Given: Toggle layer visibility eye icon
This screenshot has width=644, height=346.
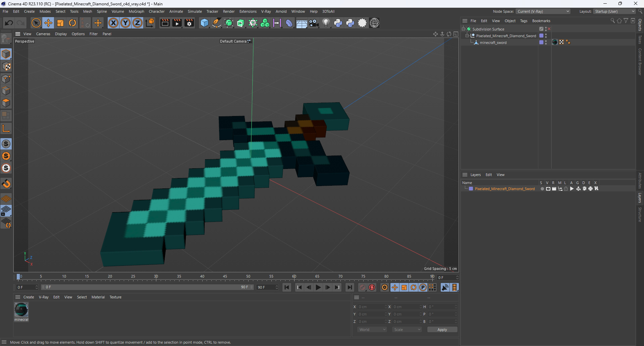Looking at the screenshot, I should click(548, 189).
